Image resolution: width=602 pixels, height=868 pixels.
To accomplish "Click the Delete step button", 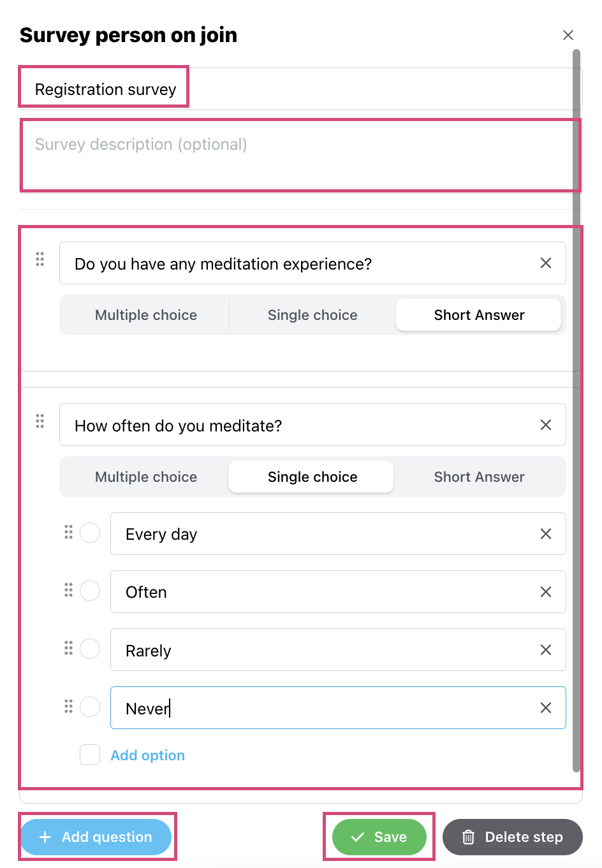I will [513, 837].
